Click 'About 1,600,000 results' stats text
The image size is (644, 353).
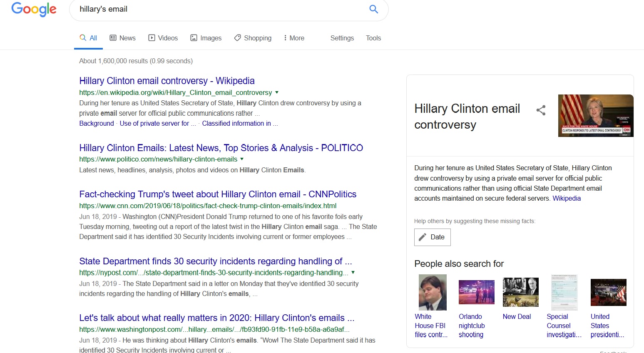coord(136,61)
